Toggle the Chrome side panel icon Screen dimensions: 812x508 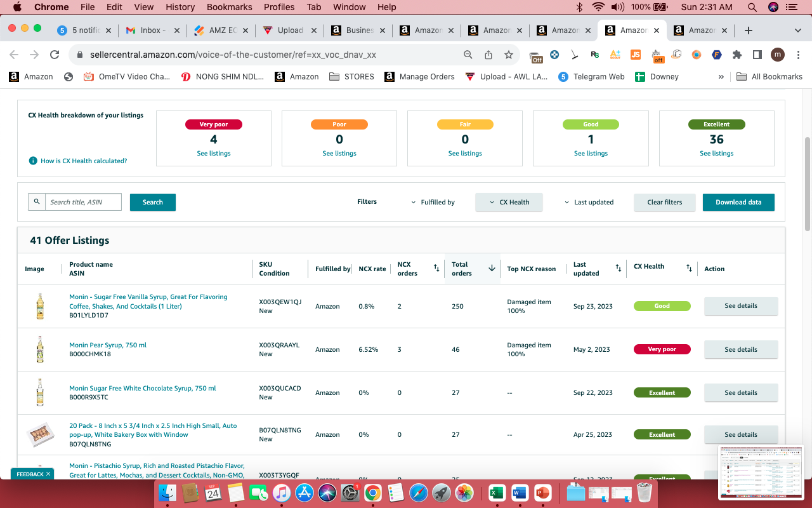(757, 55)
